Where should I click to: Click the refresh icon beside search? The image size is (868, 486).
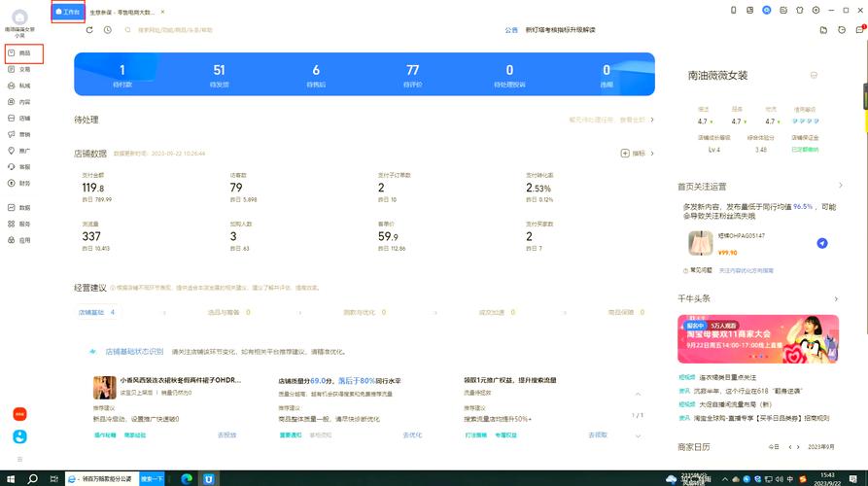pos(89,30)
